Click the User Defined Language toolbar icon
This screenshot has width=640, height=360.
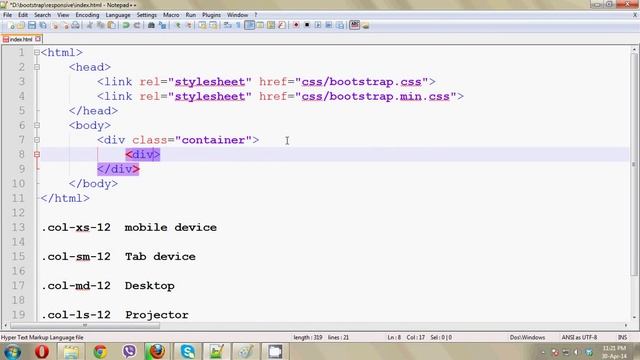point(260,25)
